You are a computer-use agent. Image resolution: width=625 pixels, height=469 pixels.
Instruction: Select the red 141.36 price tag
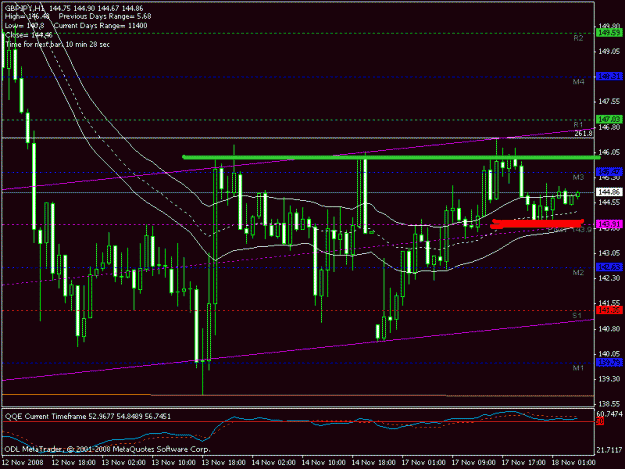609,310
